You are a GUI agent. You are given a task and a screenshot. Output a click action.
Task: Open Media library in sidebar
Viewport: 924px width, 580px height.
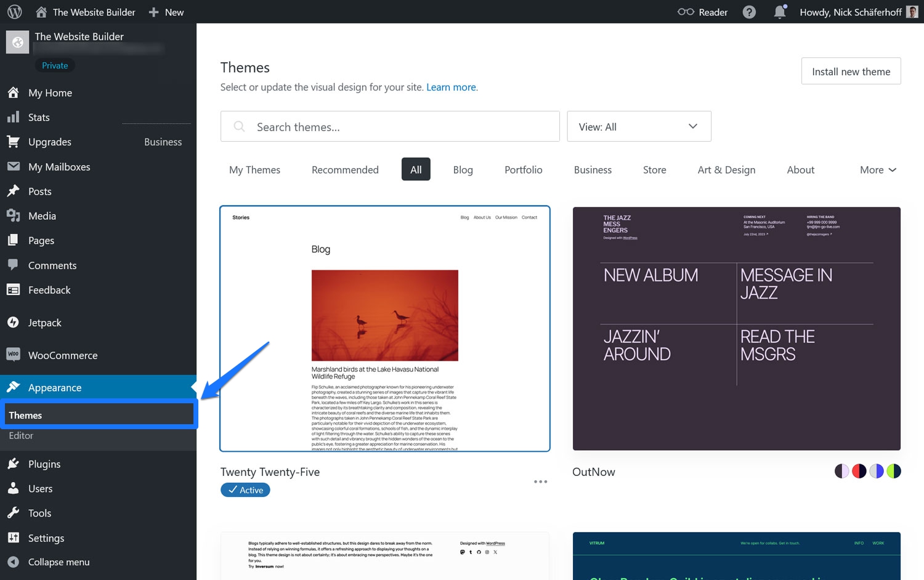tap(42, 216)
